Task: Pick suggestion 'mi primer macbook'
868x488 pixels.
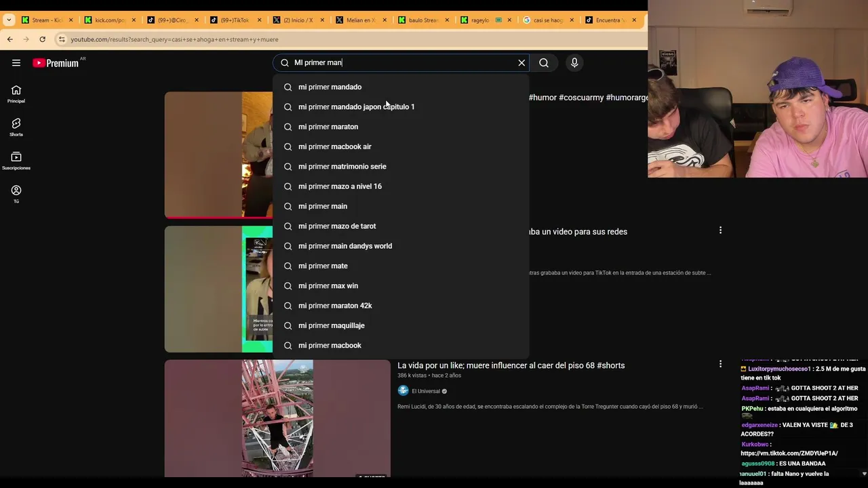Action: (401, 345)
